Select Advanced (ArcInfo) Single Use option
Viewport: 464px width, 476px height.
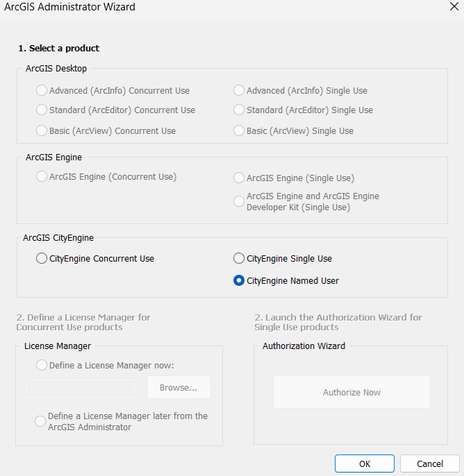click(x=239, y=90)
